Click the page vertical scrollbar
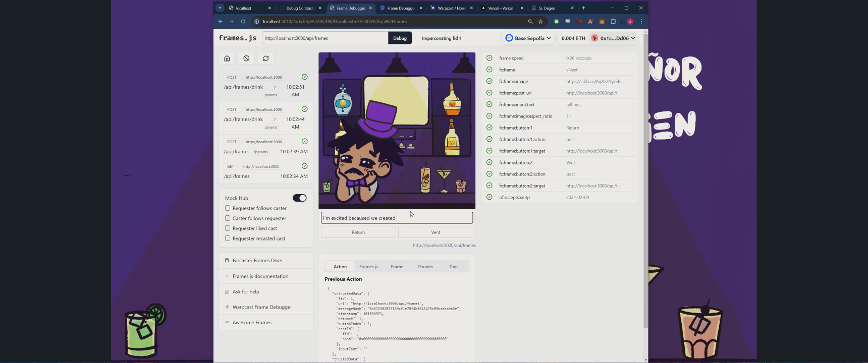868x363 pixels. [x=645, y=181]
